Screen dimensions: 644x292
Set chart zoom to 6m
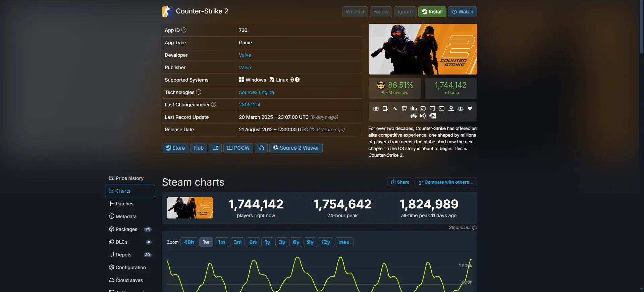pyautogui.click(x=253, y=242)
